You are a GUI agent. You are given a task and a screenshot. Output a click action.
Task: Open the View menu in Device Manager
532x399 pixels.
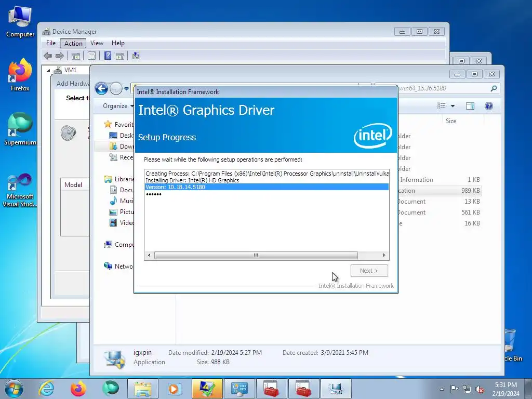97,43
